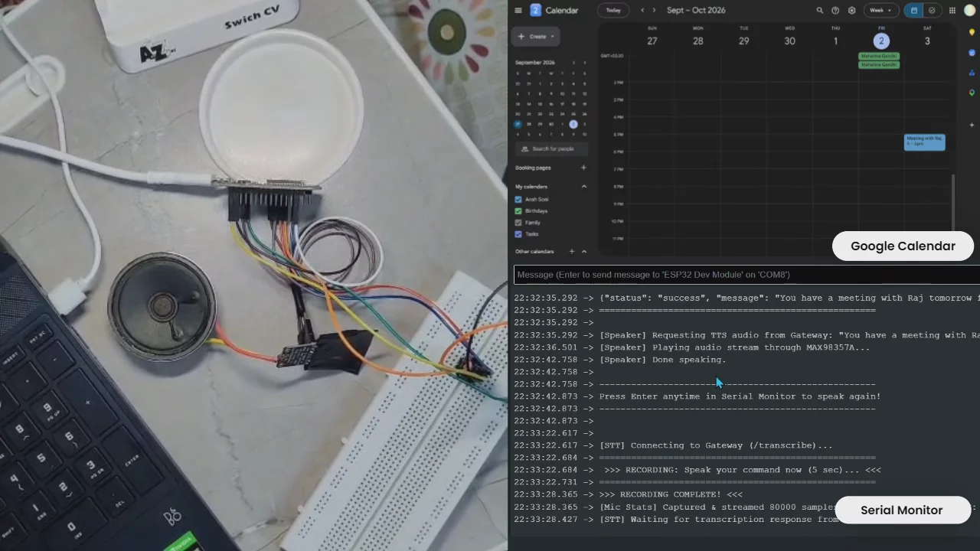
Task: Open Google Keep in side panel
Action: [x=972, y=33]
